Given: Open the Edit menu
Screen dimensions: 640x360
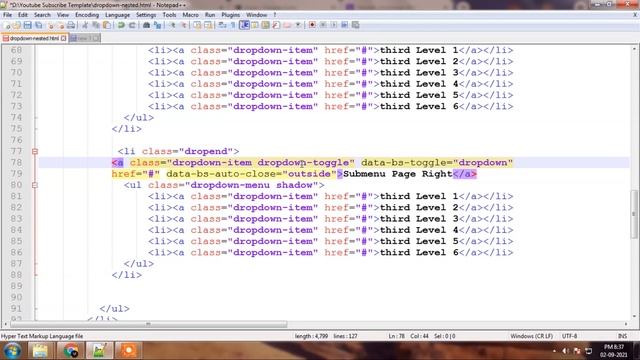Looking at the screenshot, I should point(23,15).
